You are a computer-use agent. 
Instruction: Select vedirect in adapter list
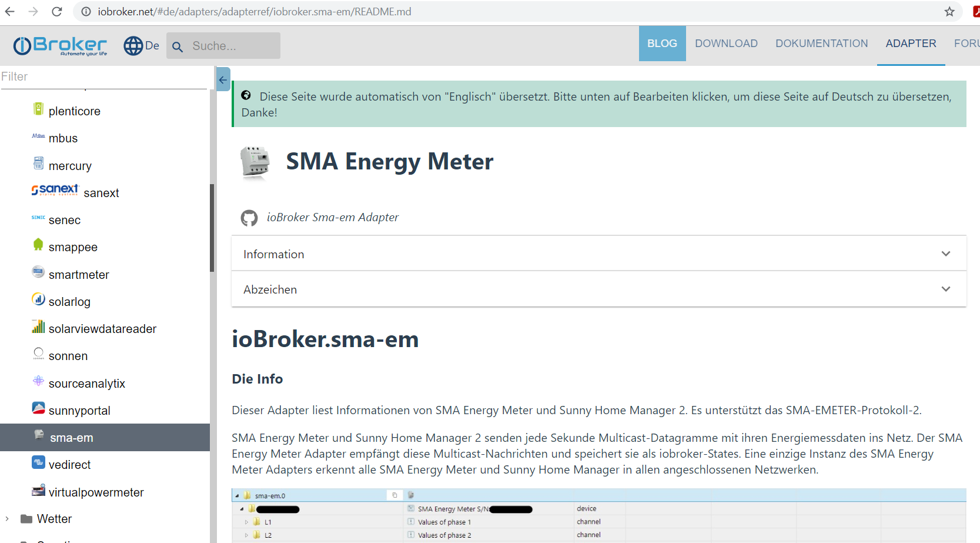tap(69, 465)
